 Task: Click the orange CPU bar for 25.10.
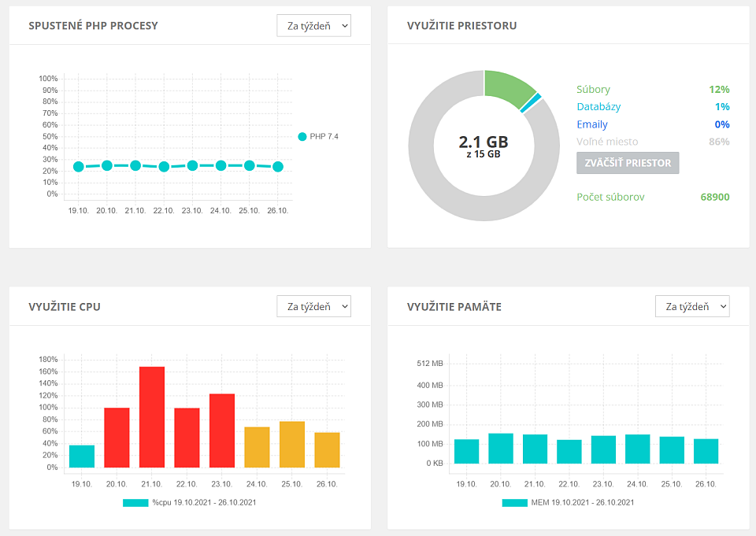click(x=292, y=445)
